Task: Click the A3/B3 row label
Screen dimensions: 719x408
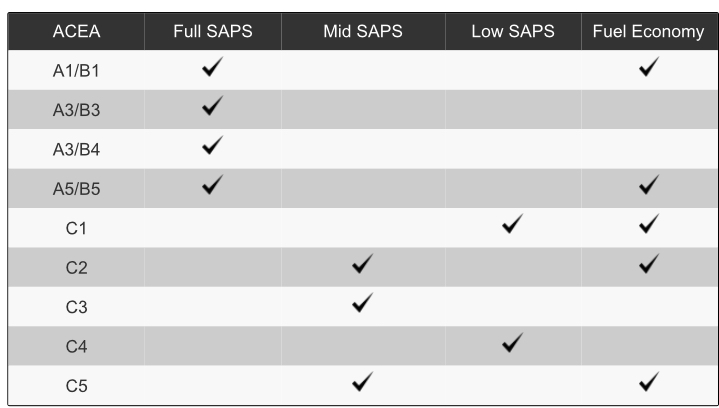Action: pos(76,108)
